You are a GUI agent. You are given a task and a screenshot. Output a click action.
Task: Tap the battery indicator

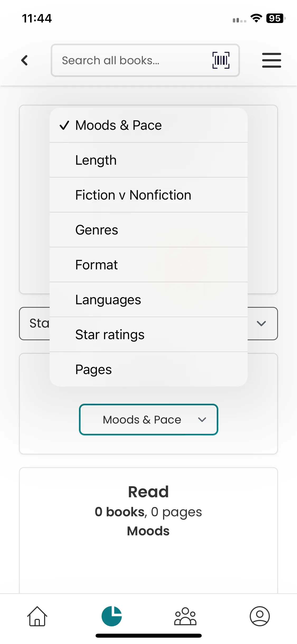276,19
